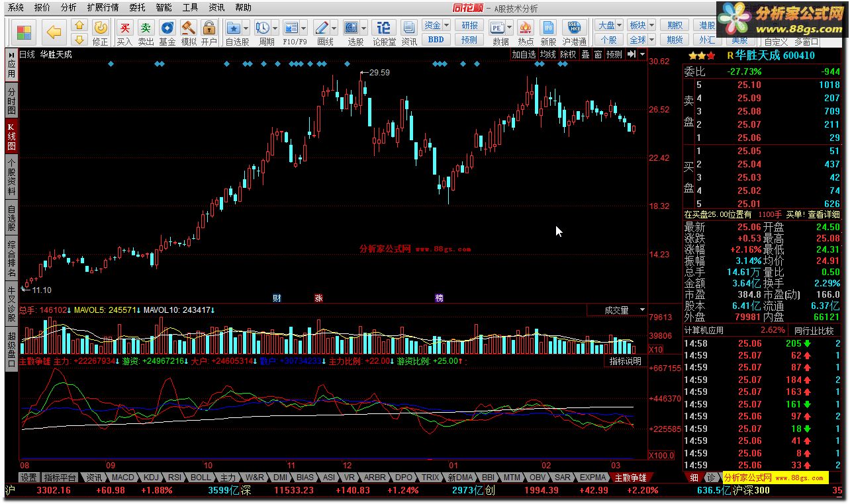Toggle 均线 moving average display
The height and width of the screenshot is (504, 850).
pyautogui.click(x=547, y=55)
